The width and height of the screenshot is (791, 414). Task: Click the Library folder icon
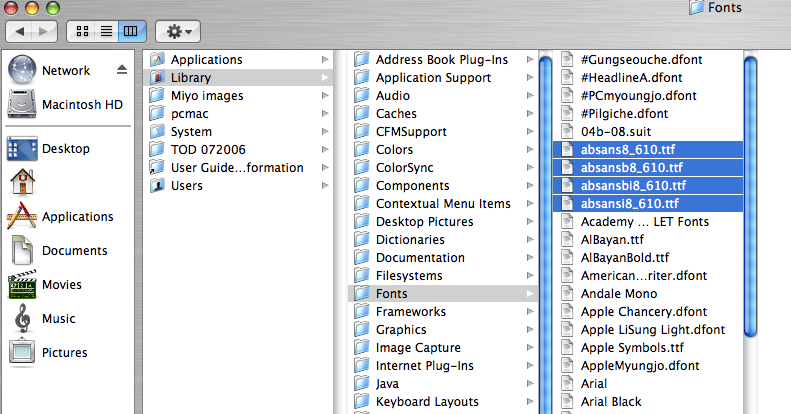(x=157, y=78)
